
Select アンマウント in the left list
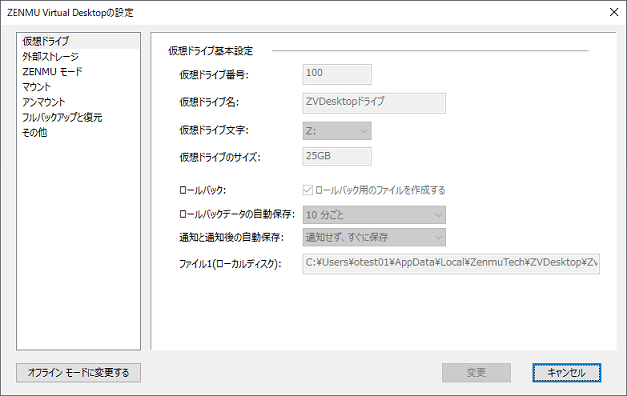44,102
